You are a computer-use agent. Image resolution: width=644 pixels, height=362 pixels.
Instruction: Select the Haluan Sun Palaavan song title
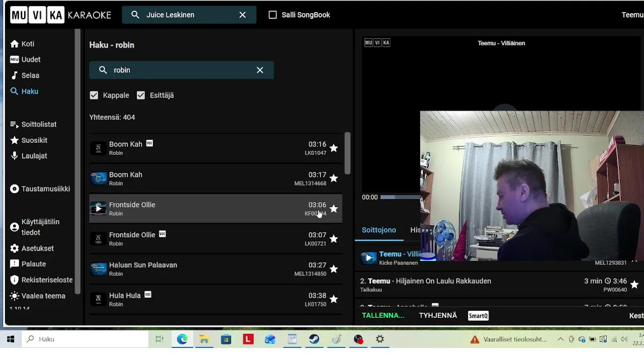(x=143, y=265)
